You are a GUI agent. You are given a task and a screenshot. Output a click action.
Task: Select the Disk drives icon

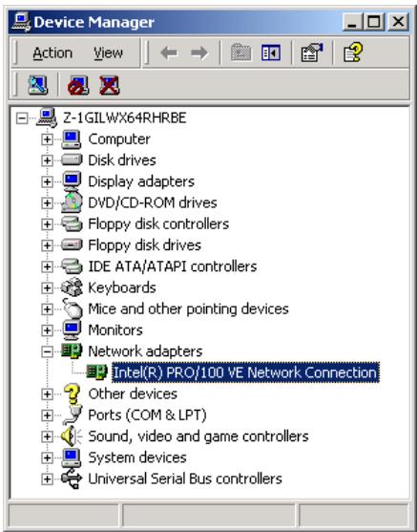72,160
